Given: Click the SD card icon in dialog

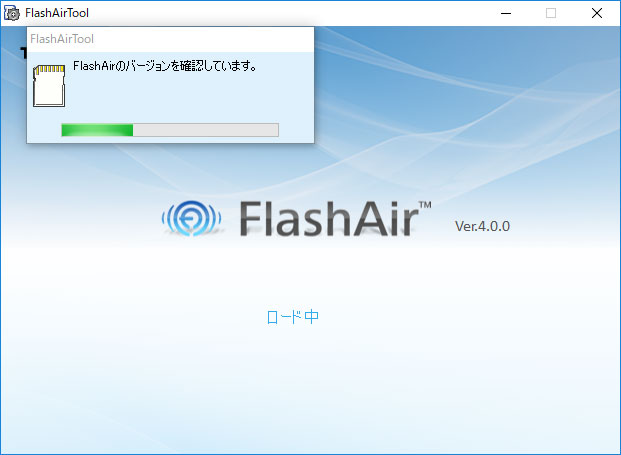Looking at the screenshot, I should click(49, 86).
